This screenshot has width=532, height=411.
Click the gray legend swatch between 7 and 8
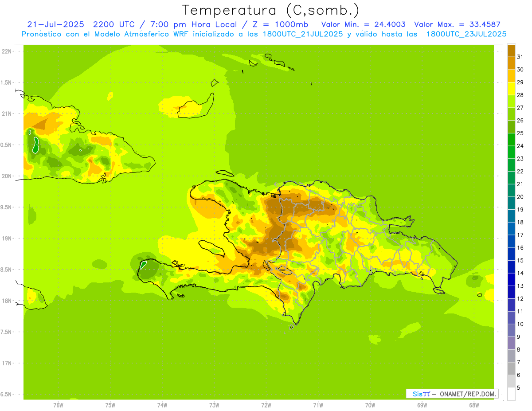coord(511,356)
